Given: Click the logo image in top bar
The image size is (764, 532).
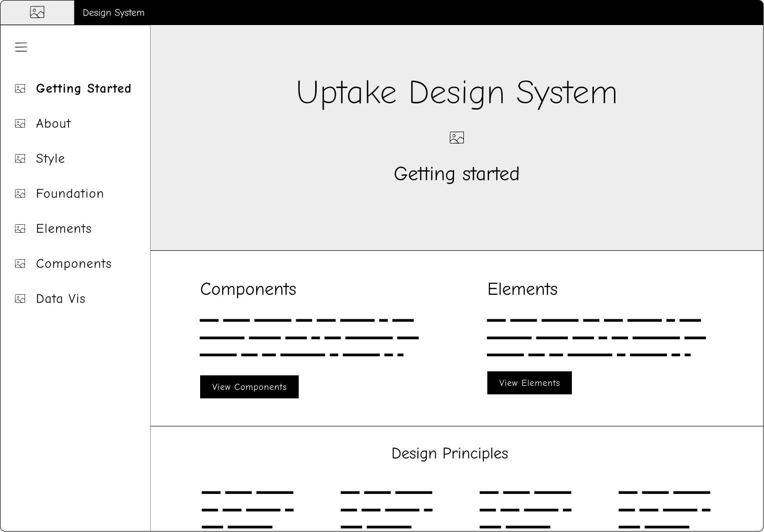Looking at the screenshot, I should click(x=37, y=13).
